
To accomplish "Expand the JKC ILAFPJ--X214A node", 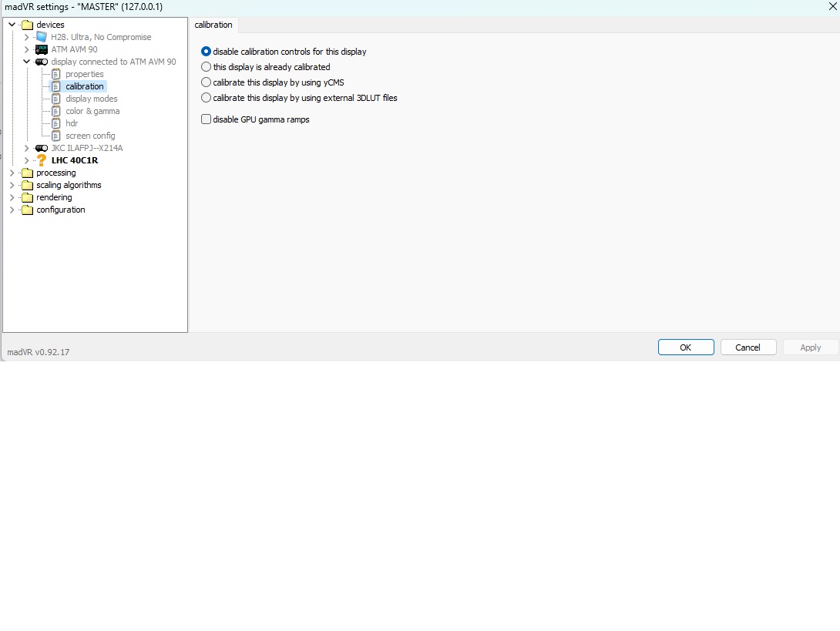I will (x=26, y=148).
